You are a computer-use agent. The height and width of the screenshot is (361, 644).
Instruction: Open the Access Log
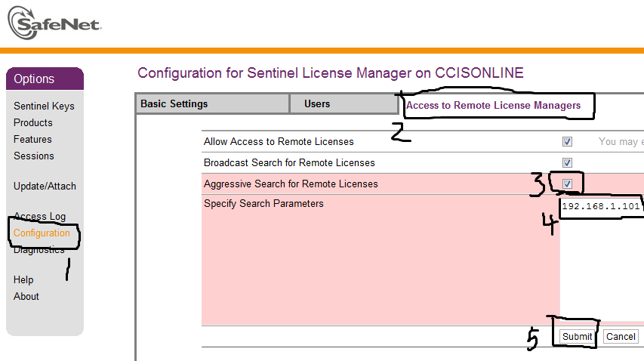click(x=39, y=216)
